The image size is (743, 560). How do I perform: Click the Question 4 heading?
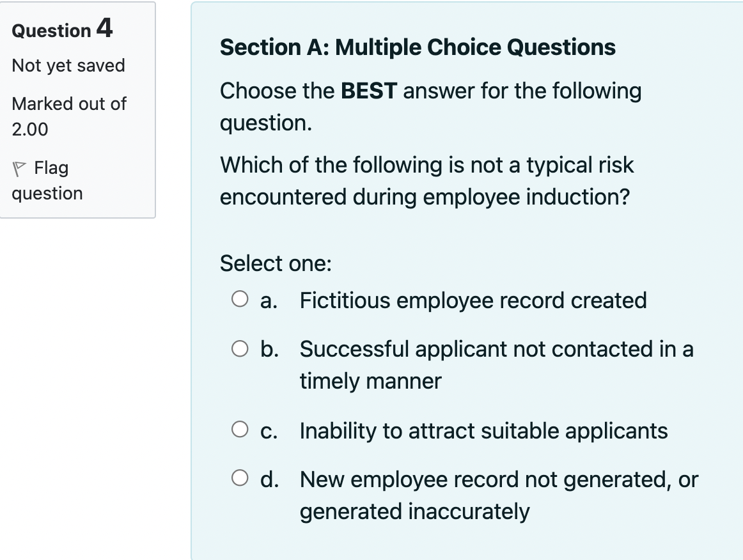point(61,29)
